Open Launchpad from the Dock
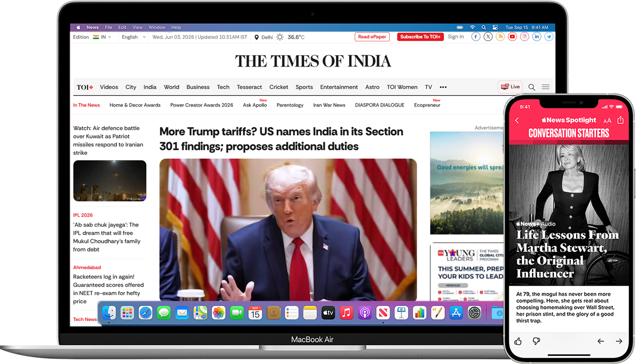 pos(127,313)
